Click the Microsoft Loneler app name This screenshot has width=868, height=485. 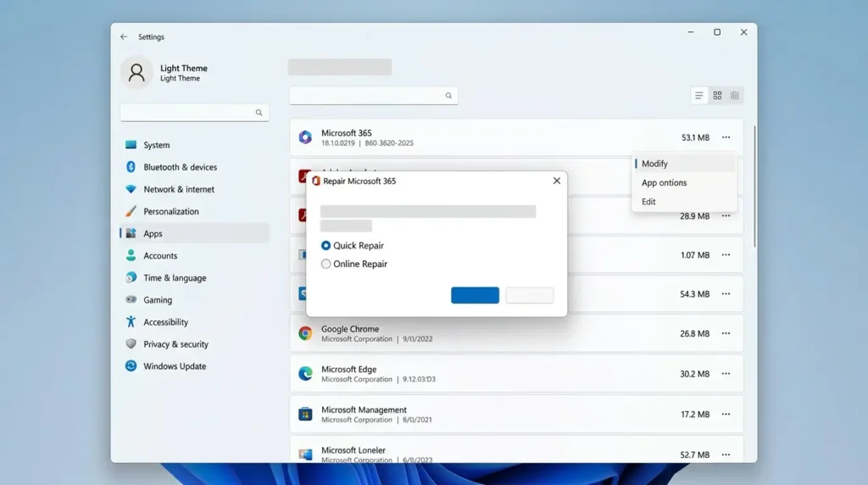353,450
